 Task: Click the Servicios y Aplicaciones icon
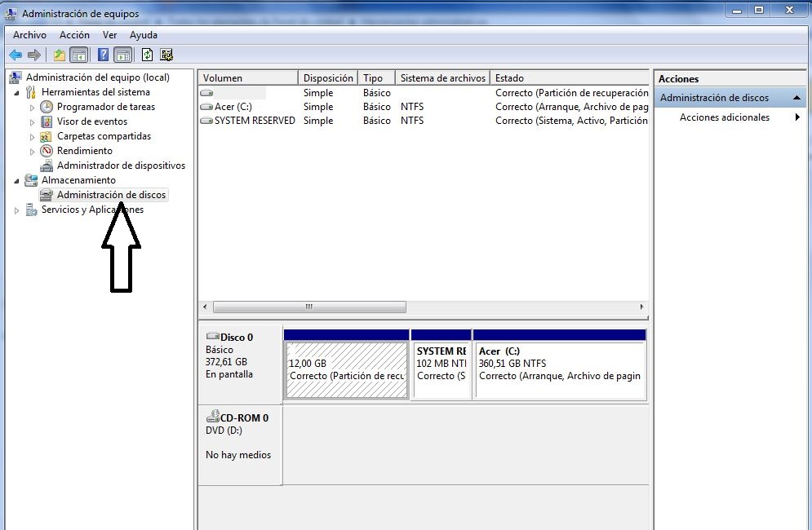tap(31, 210)
